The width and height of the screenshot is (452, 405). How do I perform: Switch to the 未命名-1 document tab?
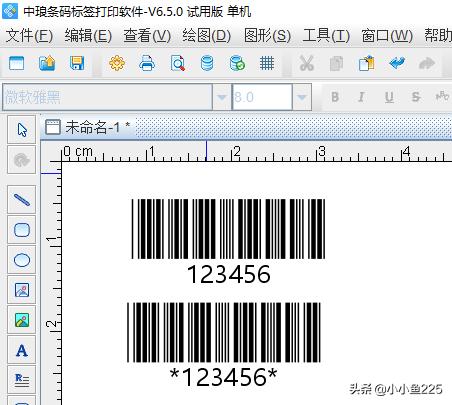coord(88,127)
